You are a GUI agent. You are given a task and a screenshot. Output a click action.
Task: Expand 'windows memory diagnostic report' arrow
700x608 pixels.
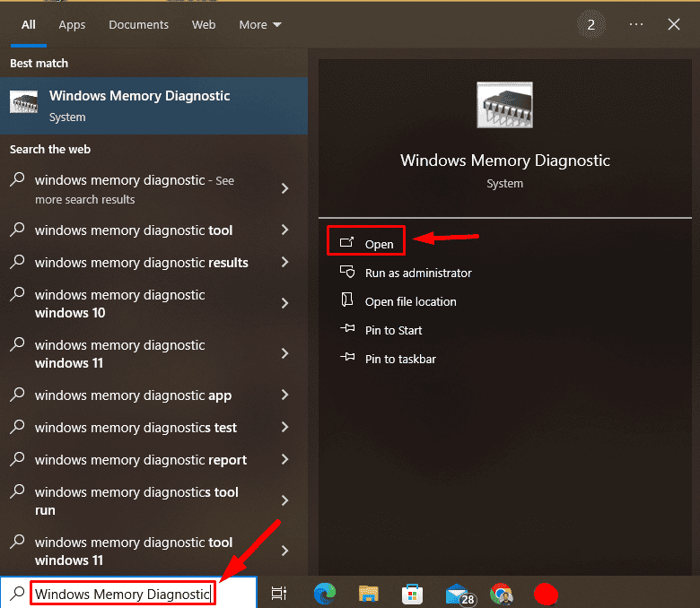point(284,459)
